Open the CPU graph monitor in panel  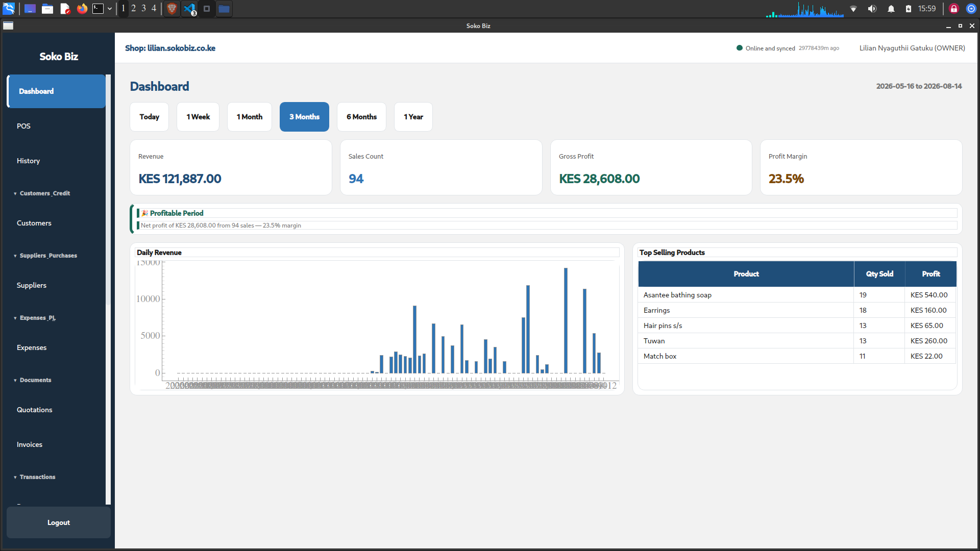click(805, 9)
